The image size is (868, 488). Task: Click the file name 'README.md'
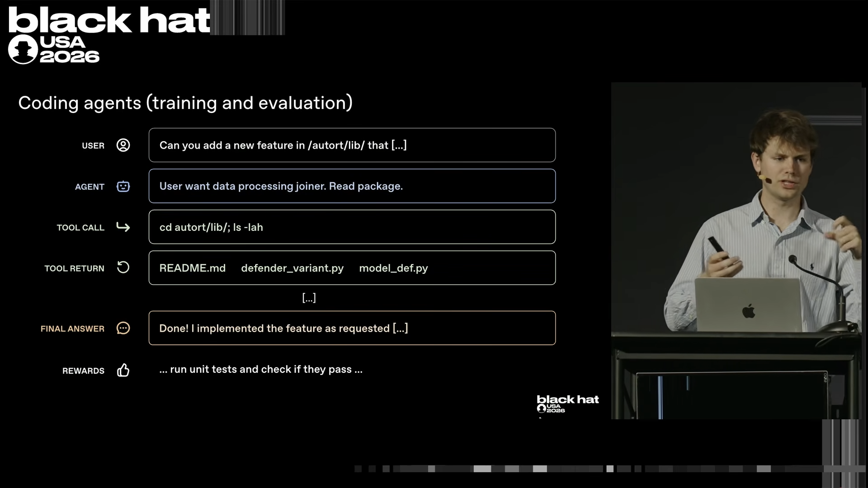click(x=193, y=268)
